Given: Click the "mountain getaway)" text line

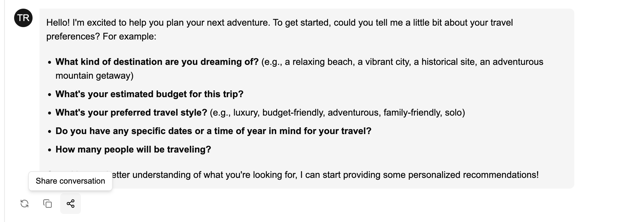Looking at the screenshot, I should pos(94,76).
